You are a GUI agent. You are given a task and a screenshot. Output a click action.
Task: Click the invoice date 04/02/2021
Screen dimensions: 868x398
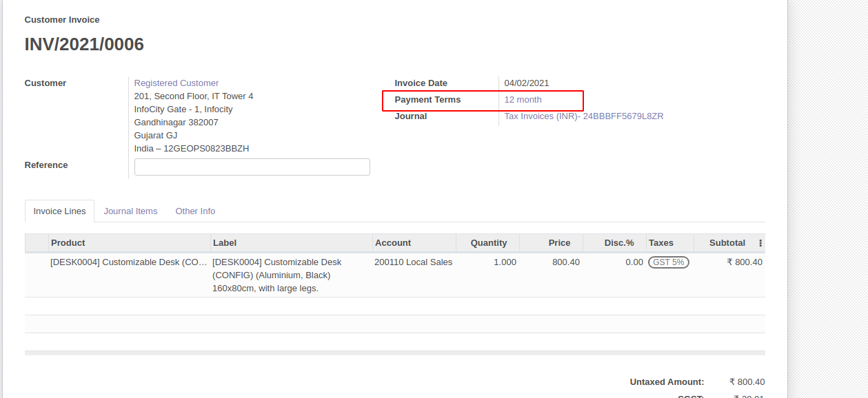pos(527,83)
